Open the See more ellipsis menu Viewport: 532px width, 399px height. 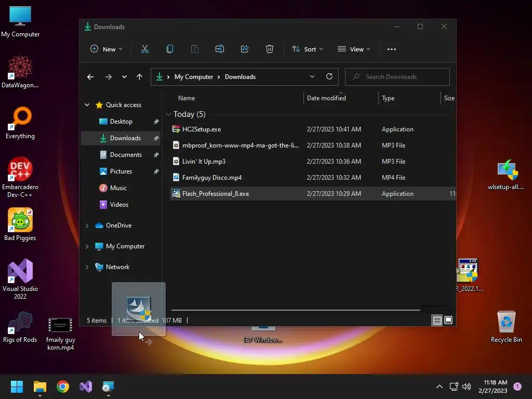point(392,49)
